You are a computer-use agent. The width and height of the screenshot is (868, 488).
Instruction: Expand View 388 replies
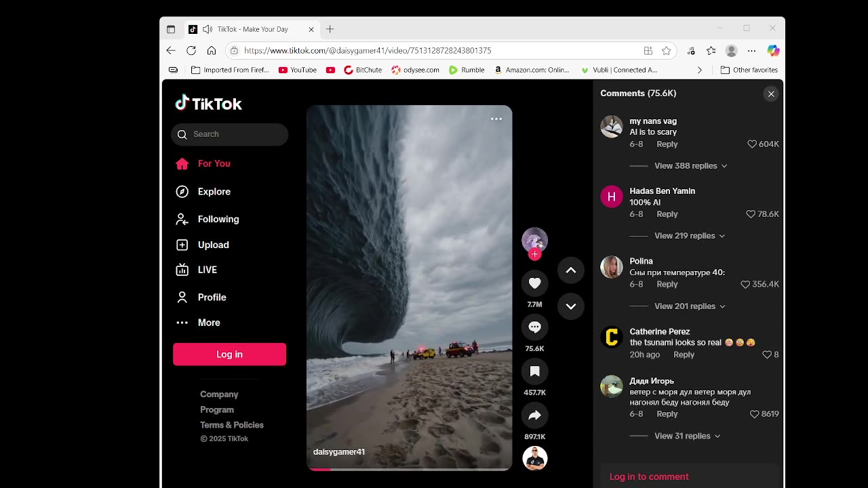pos(690,166)
